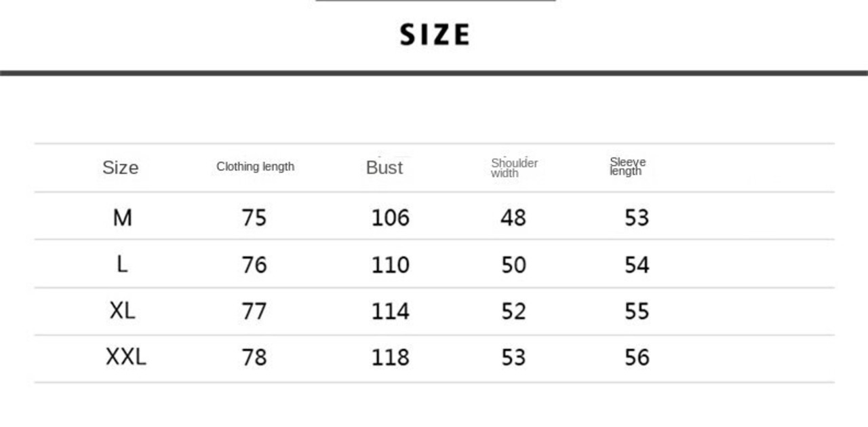Select the Size column header
Image resolution: width=868 pixels, height=427 pixels.
[120, 168]
